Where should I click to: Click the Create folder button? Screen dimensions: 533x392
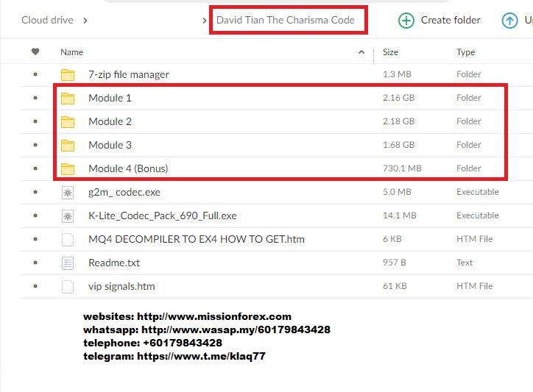pos(440,21)
